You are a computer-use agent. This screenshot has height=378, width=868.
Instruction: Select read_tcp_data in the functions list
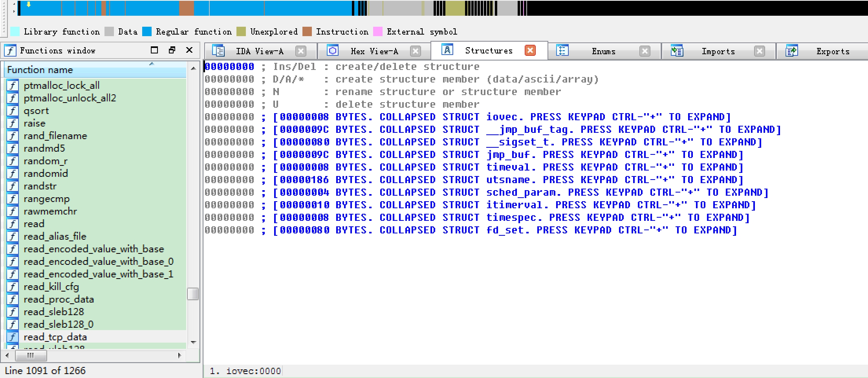click(55, 337)
